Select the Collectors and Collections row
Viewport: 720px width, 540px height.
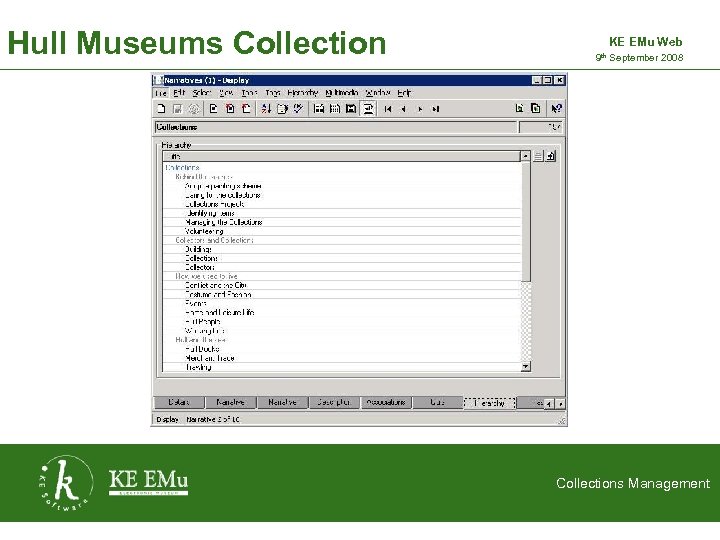pyautogui.click(x=342, y=240)
